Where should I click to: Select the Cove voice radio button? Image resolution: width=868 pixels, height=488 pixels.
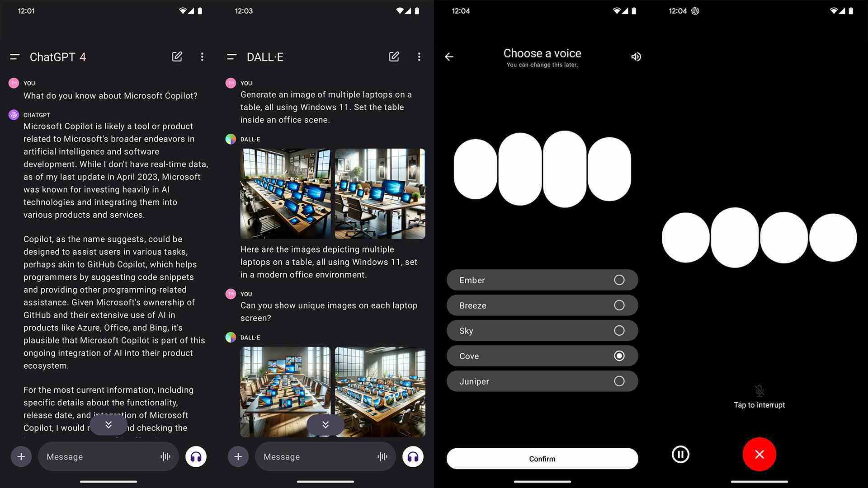619,356
